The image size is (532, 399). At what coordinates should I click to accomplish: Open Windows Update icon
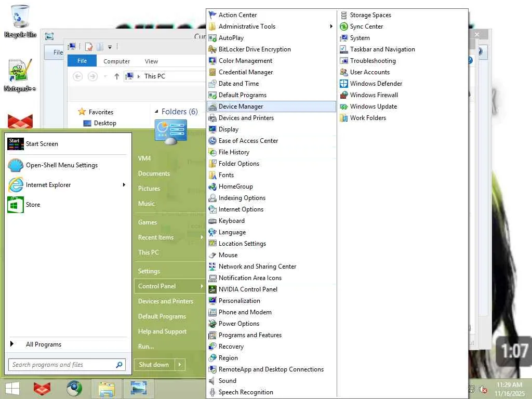click(344, 107)
